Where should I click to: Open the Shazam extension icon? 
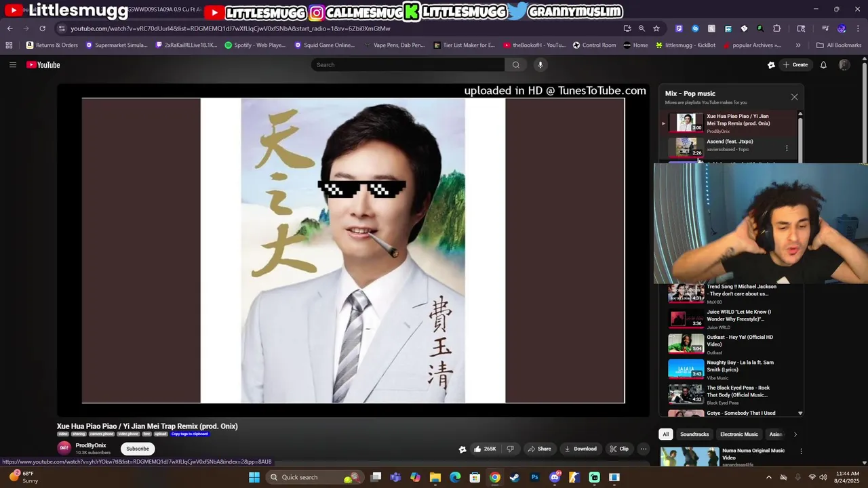tap(695, 28)
